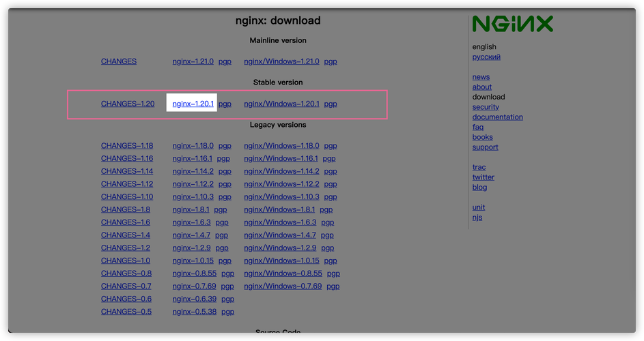The height and width of the screenshot is (341, 644).
Task: Open CHANGES-1.18 link
Action: (127, 146)
